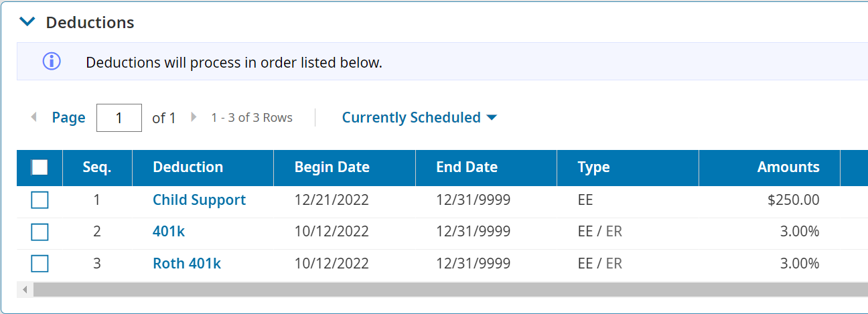This screenshot has height=314, width=868.
Task: Go to previous page arrow
Action: [x=33, y=117]
